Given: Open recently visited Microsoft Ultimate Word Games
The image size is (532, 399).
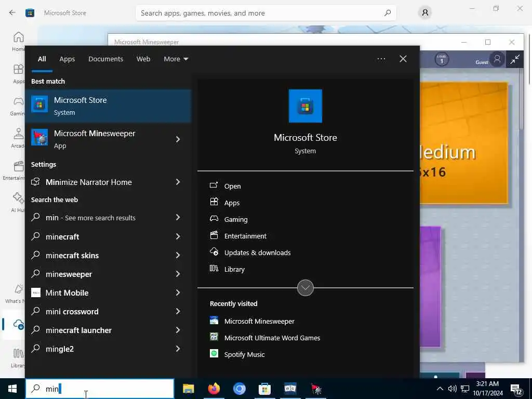Looking at the screenshot, I should (265, 338).
